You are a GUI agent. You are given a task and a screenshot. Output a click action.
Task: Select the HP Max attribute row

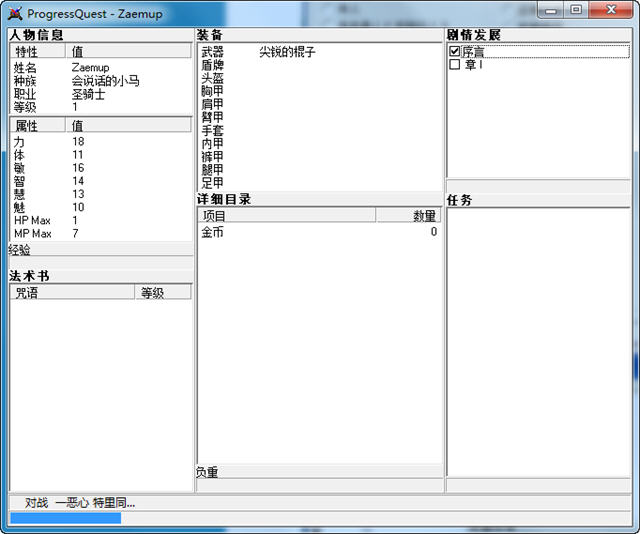[x=32, y=220]
